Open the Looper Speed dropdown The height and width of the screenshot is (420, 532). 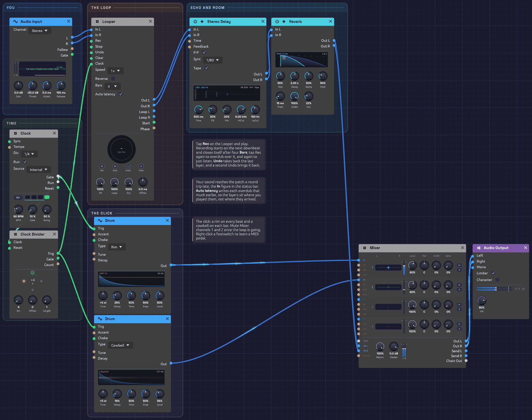[x=115, y=71]
